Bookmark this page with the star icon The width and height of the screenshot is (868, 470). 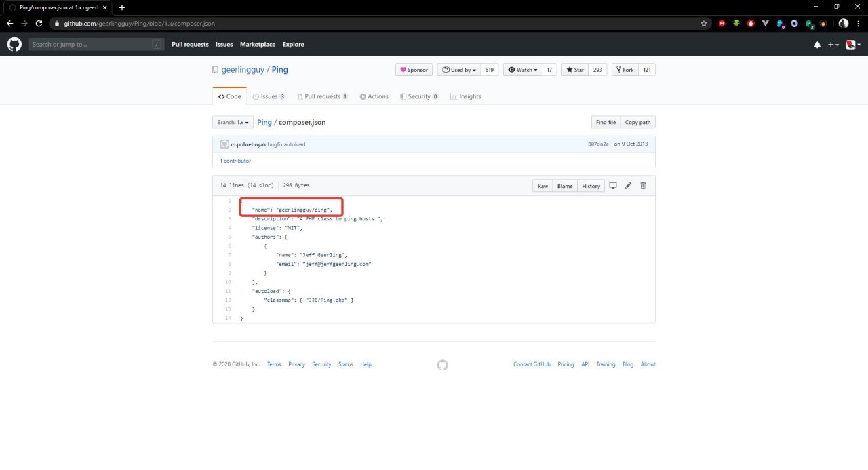point(704,23)
